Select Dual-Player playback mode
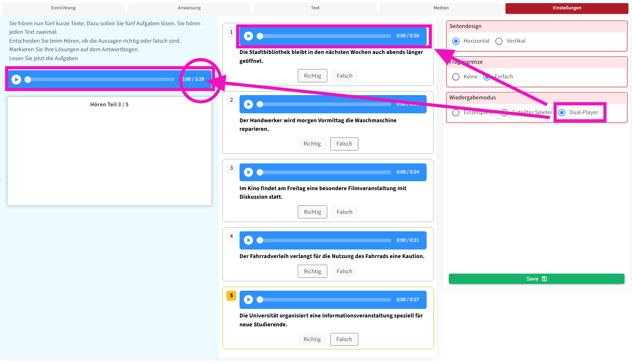Image resolution: width=632 pixels, height=364 pixels. point(562,113)
